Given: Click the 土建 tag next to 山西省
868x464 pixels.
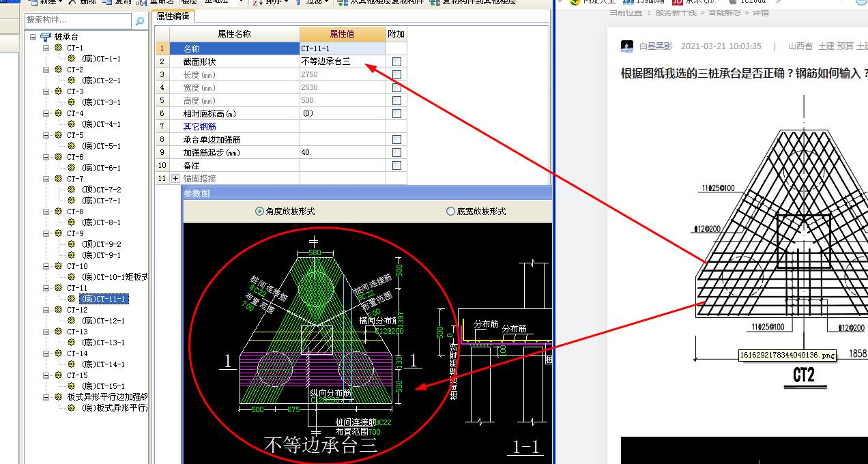Looking at the screenshot, I should tap(826, 46).
